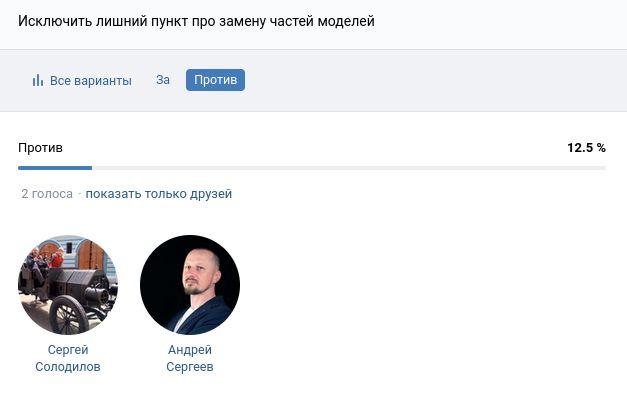627x409 pixels.
Task: Click the 12.5 % result value
Action: (586, 148)
